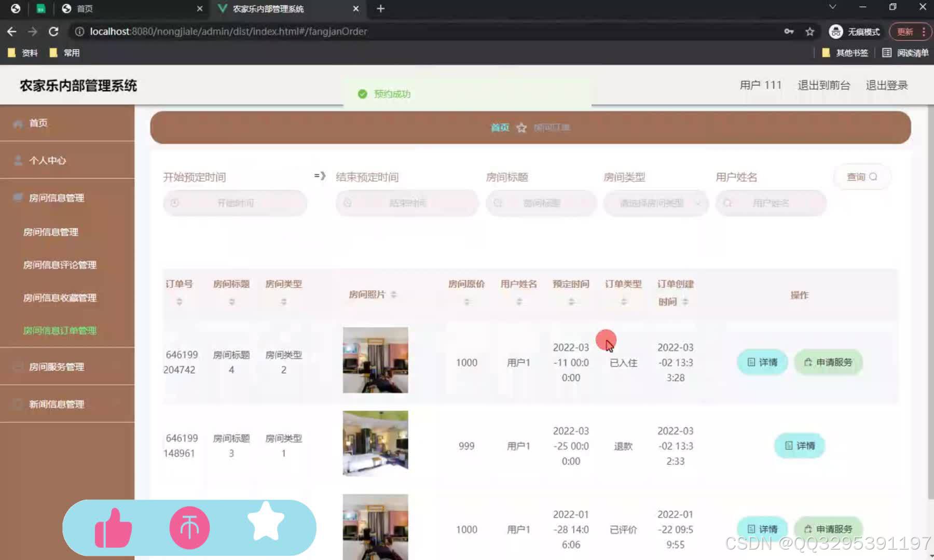Click 详情 for the 退款 order

point(800,445)
